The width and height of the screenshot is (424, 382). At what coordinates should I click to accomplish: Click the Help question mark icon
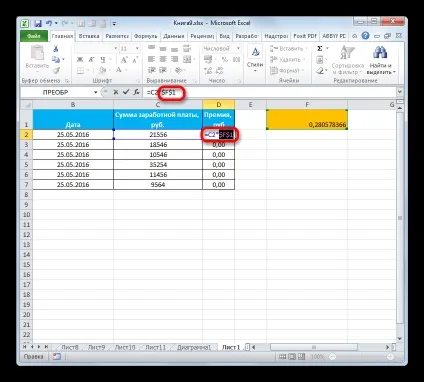click(x=366, y=36)
